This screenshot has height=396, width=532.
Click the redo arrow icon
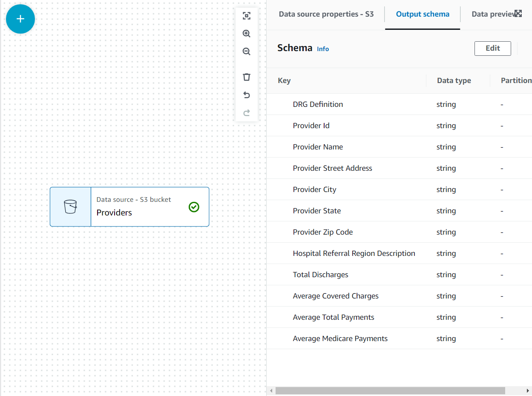247,113
